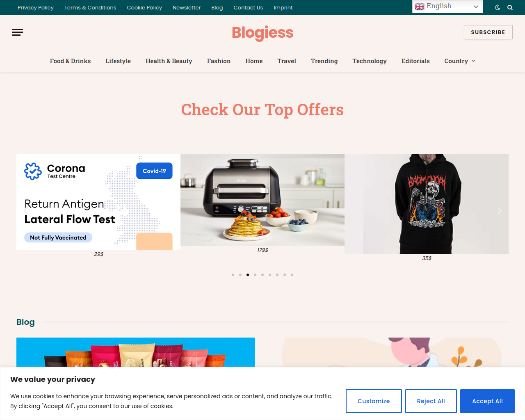Open the Privacy Policy link
The width and height of the screenshot is (525, 420).
coord(36,7)
